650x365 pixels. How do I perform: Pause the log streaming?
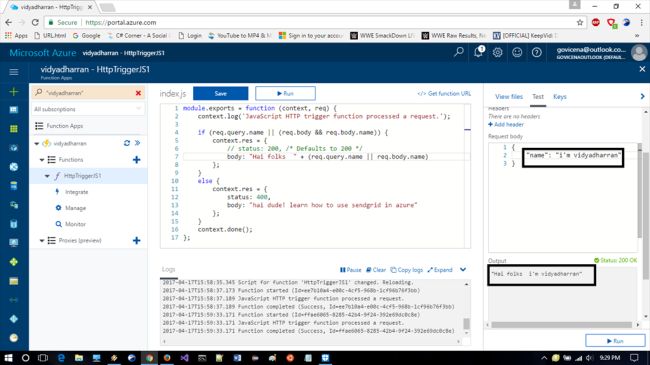(350, 270)
